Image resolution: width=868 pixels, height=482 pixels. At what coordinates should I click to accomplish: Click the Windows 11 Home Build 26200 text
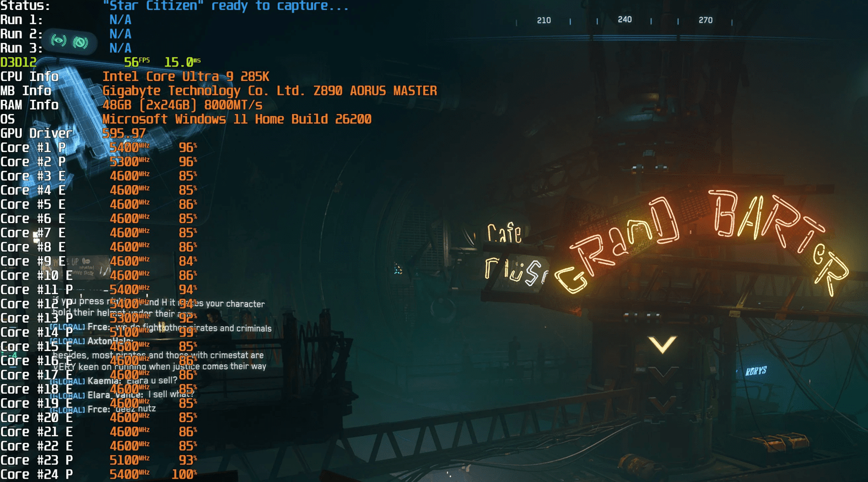tap(273, 120)
